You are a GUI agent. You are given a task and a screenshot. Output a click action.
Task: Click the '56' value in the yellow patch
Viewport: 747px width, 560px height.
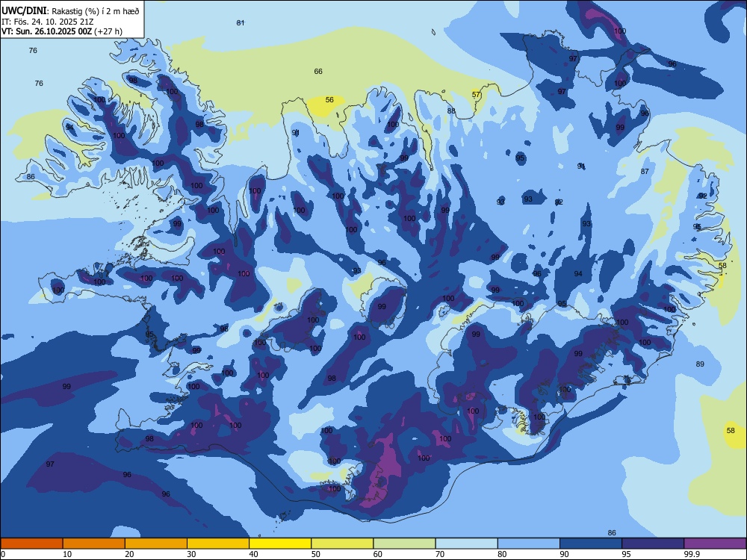pyautogui.click(x=329, y=100)
